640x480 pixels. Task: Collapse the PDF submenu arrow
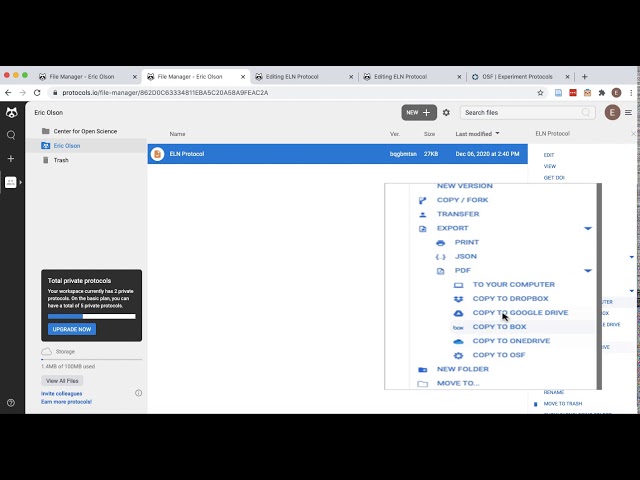pyautogui.click(x=588, y=271)
